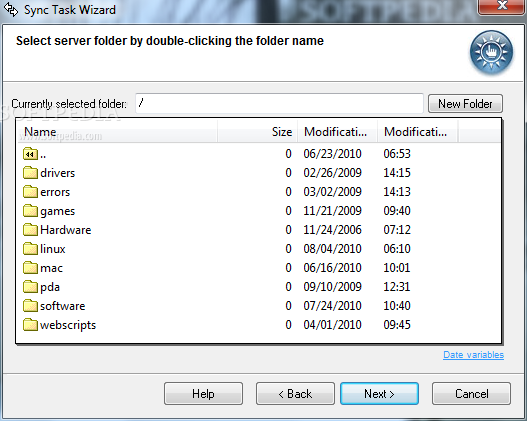
Task: Select the software folder icon
Action: pyautogui.click(x=30, y=306)
